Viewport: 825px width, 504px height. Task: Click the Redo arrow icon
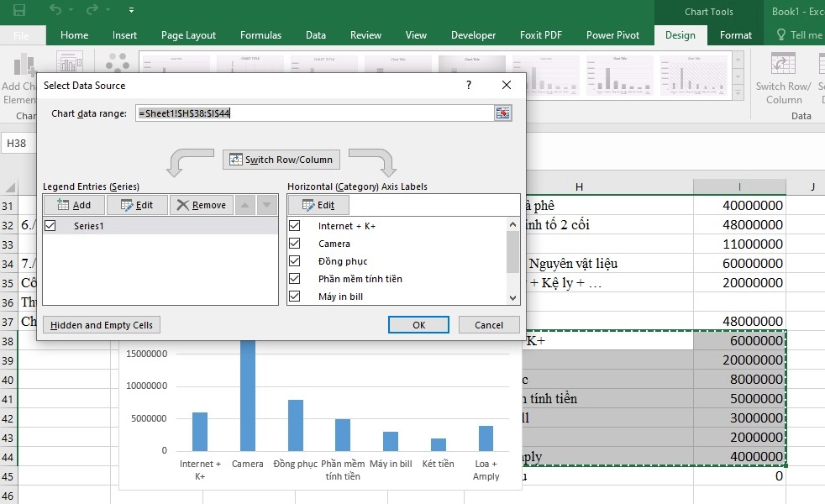coord(92,9)
